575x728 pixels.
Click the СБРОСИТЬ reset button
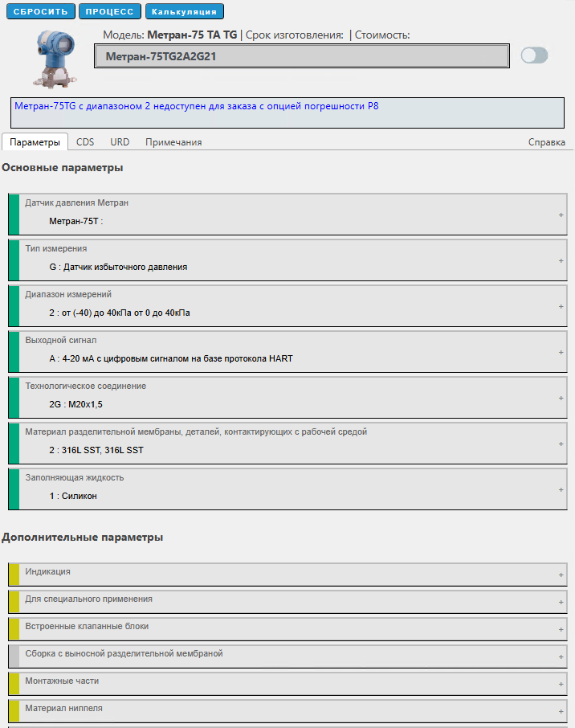point(40,12)
